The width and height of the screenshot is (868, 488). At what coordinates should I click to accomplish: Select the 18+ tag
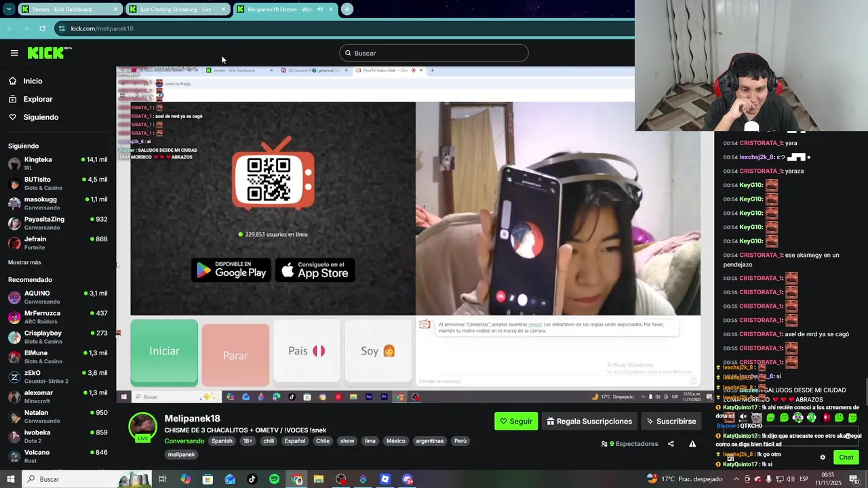click(248, 441)
